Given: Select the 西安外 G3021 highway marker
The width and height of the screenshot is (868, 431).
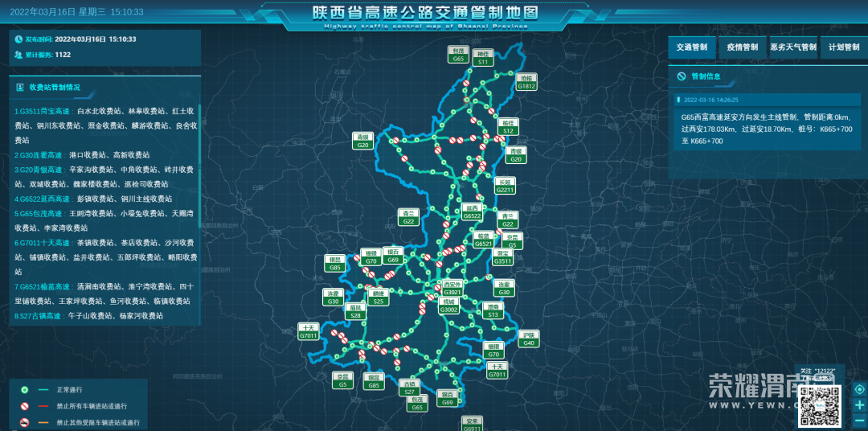Looking at the screenshot, I should pos(452,288).
